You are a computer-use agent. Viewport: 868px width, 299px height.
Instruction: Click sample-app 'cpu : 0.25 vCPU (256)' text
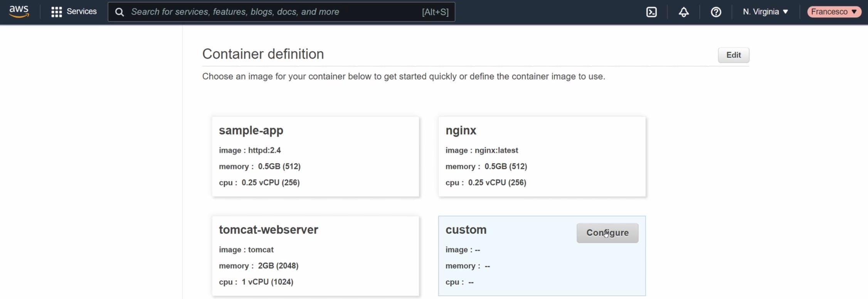259,182
